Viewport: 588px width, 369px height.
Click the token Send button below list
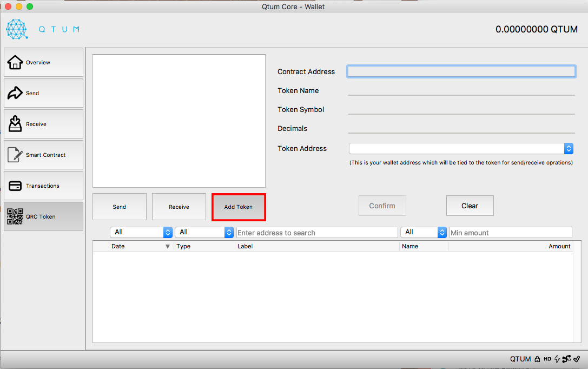[x=120, y=207]
